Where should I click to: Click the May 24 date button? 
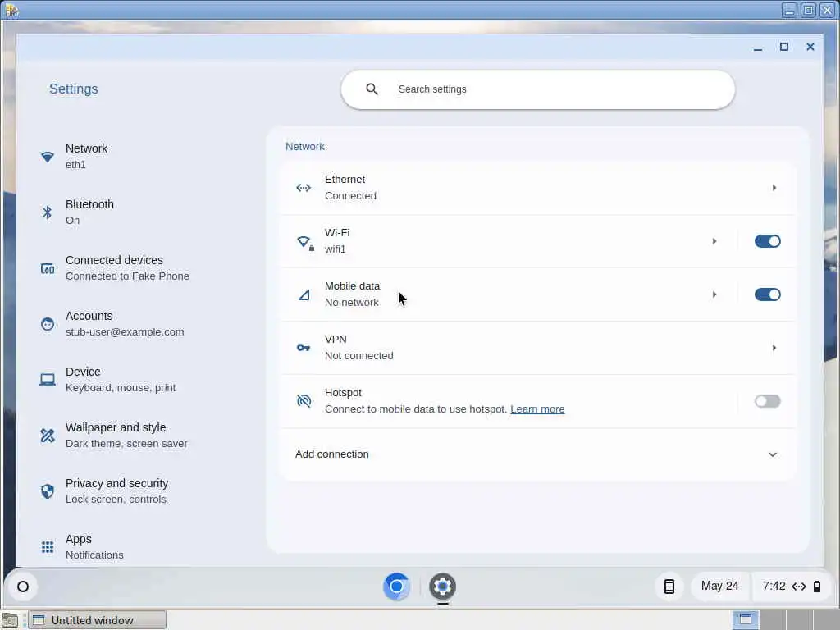click(x=719, y=586)
